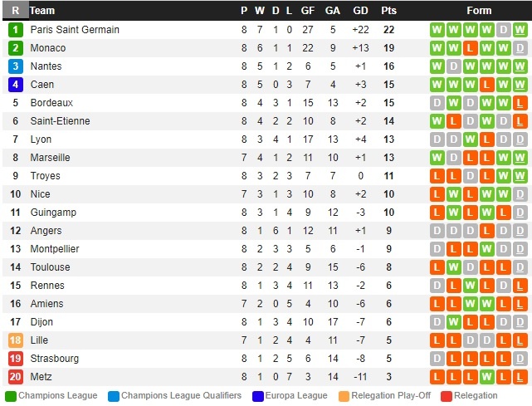The height and width of the screenshot is (406, 532).
Task: Click the Form column header
Action: [x=479, y=11]
